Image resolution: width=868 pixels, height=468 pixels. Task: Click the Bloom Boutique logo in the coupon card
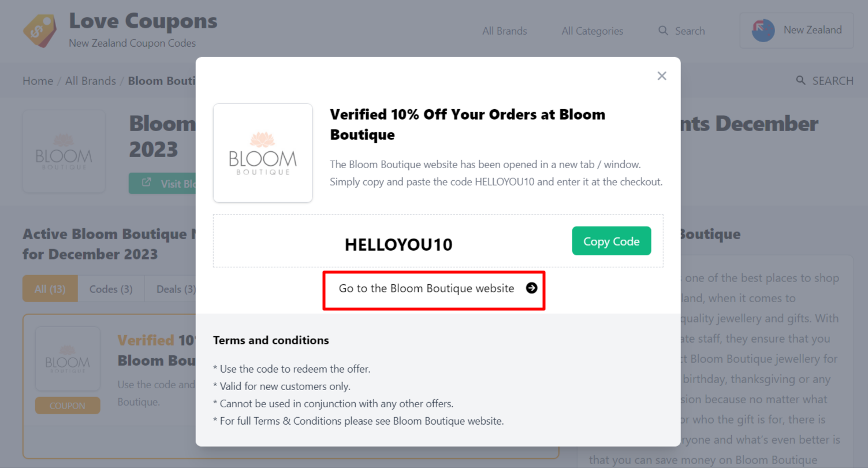coord(68,358)
